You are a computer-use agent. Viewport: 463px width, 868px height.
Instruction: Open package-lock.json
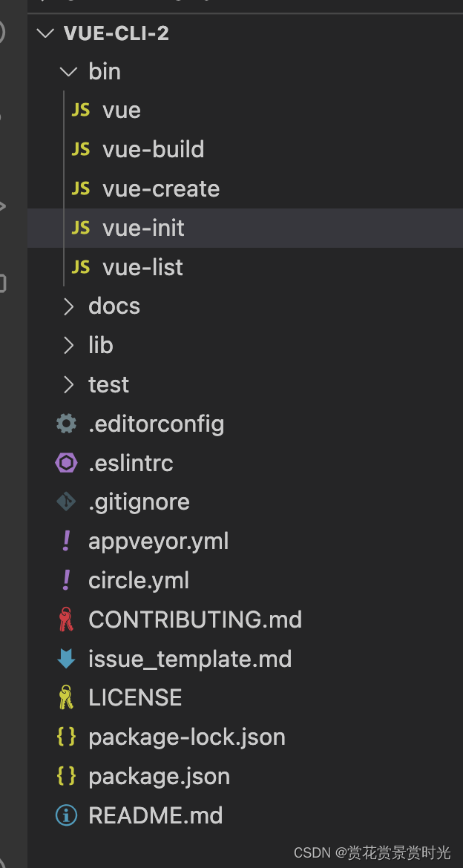pyautogui.click(x=187, y=736)
